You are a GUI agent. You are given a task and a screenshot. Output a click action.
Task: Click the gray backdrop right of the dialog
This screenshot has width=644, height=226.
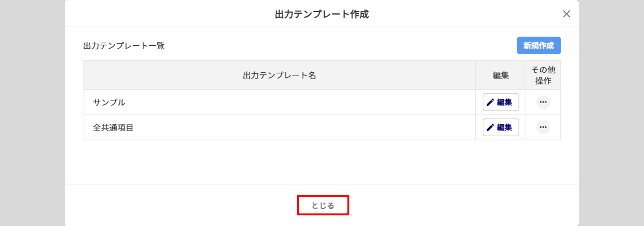(x=611, y=113)
